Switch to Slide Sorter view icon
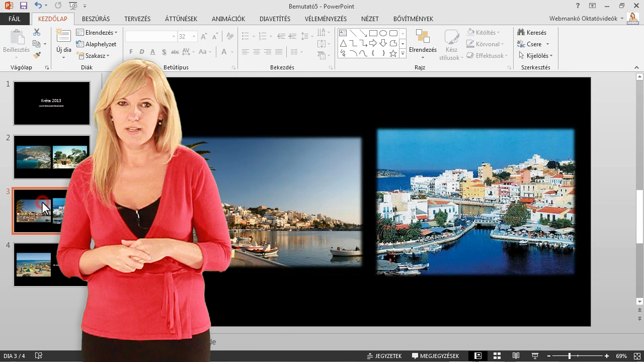Image resolution: width=644 pixels, height=362 pixels. pyautogui.click(x=497, y=356)
